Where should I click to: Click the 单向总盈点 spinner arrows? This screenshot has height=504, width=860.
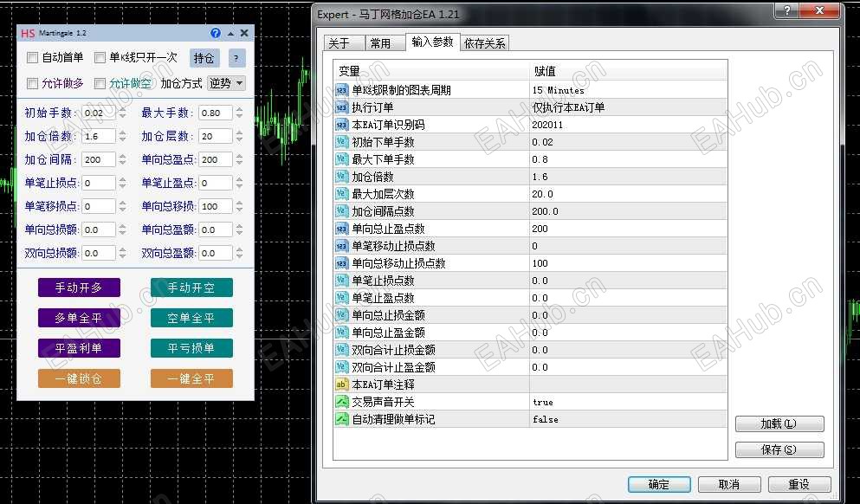pos(239,159)
